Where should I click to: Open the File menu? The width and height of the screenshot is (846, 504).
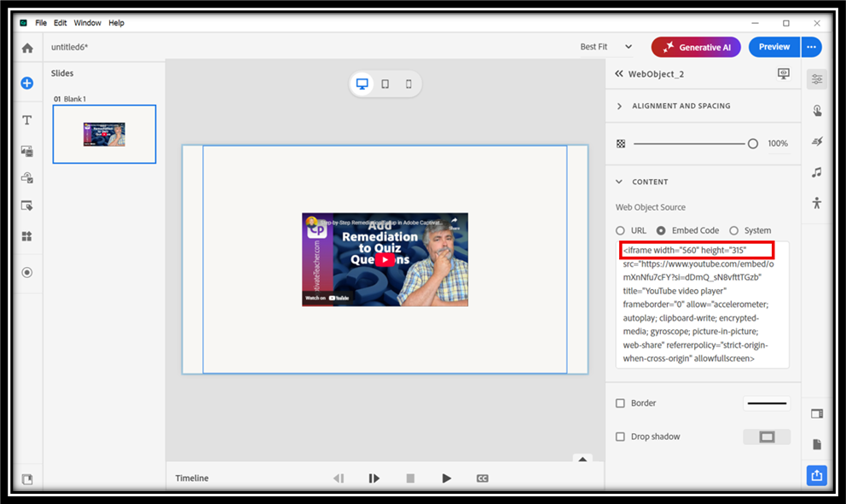(41, 23)
